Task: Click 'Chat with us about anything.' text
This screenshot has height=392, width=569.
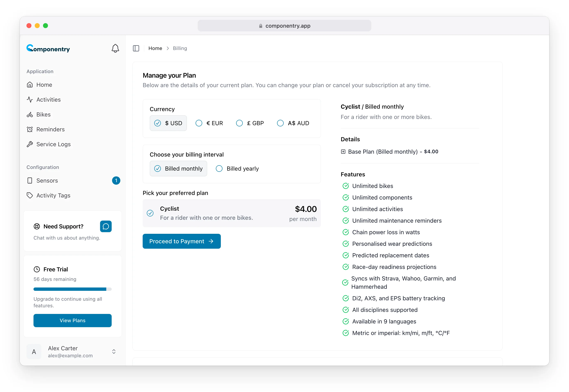Action: tap(67, 238)
